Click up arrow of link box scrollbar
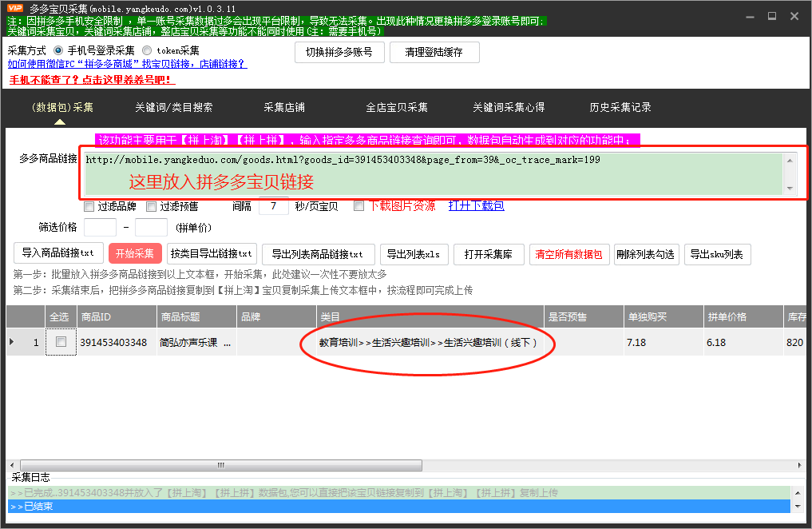Screen dimensions: 812x529 [x=790, y=160]
